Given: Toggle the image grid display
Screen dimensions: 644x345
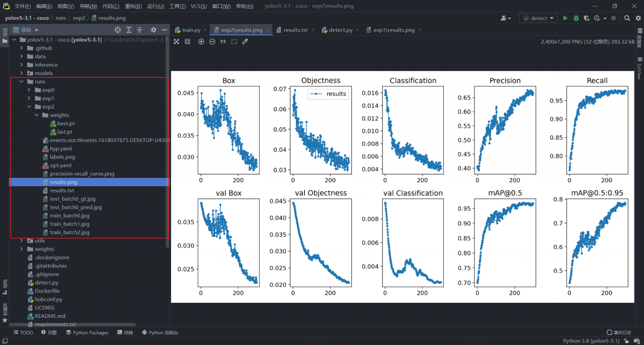Looking at the screenshot, I should click(x=188, y=42).
